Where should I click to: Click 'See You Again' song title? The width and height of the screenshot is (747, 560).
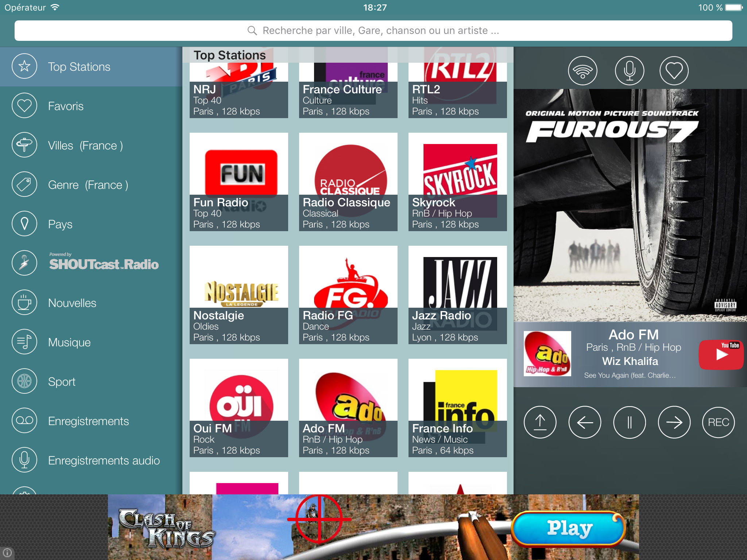[x=630, y=376]
